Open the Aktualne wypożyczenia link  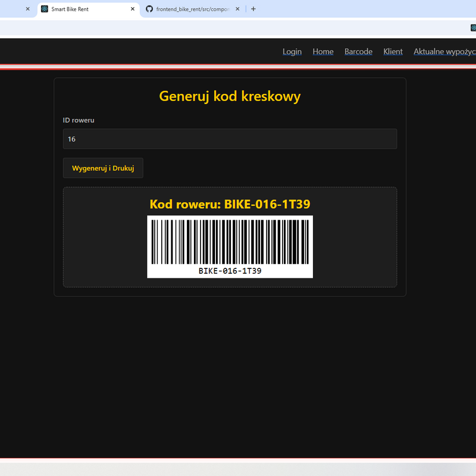coord(444,52)
